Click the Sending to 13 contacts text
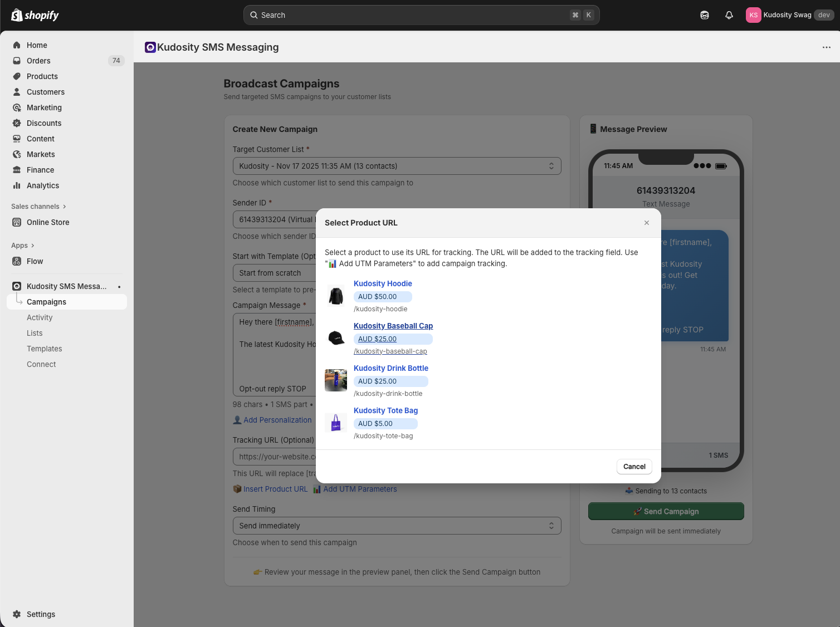Viewport: 840px width, 627px height. point(671,491)
